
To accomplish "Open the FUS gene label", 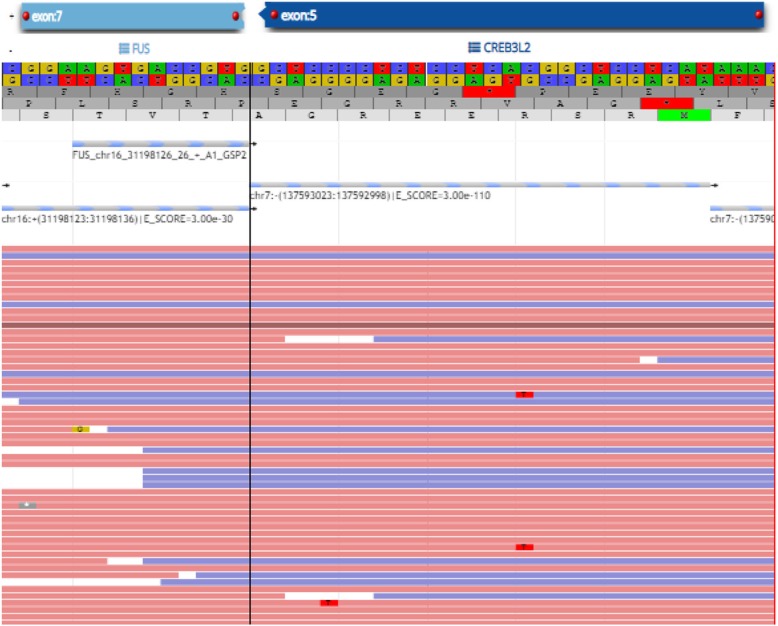I will 141,47.
